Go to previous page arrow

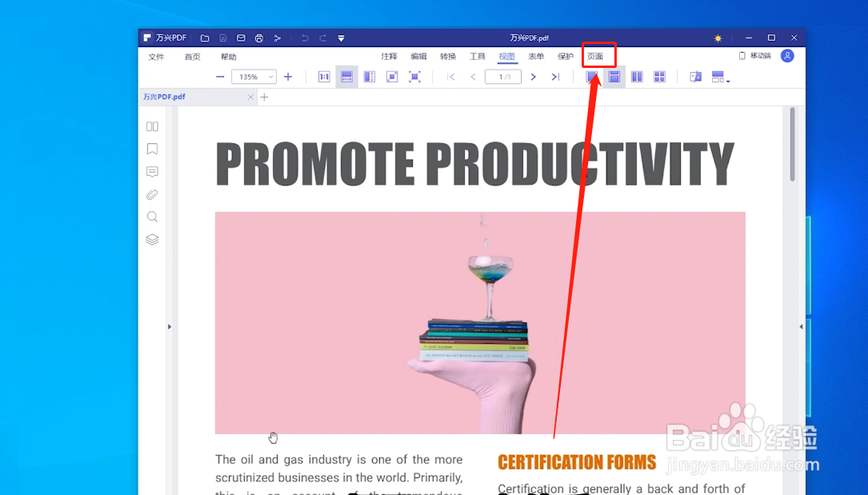pos(474,77)
